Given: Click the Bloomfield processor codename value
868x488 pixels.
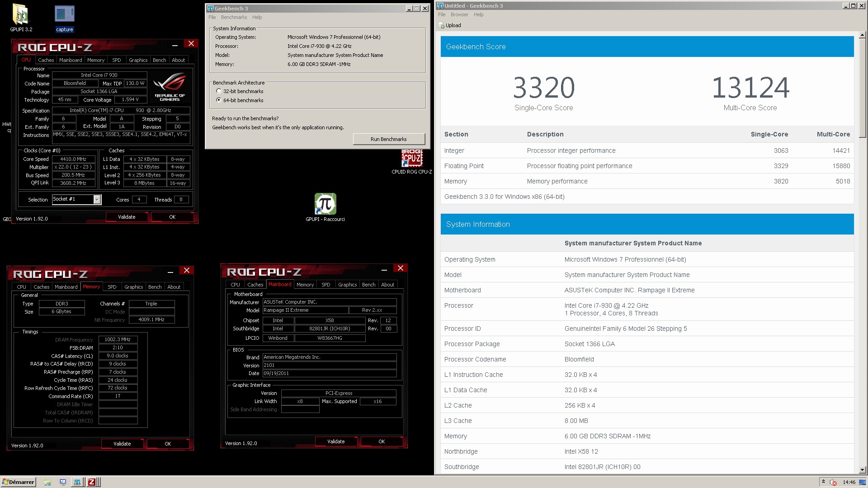Looking at the screenshot, I should [579, 359].
